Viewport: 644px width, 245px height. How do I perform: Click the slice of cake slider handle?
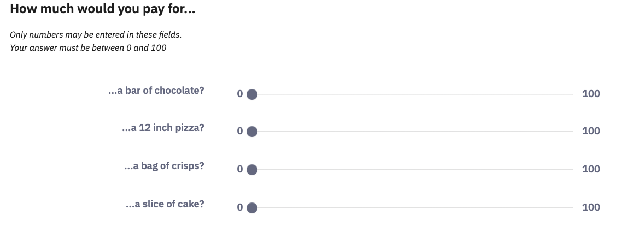(251, 208)
